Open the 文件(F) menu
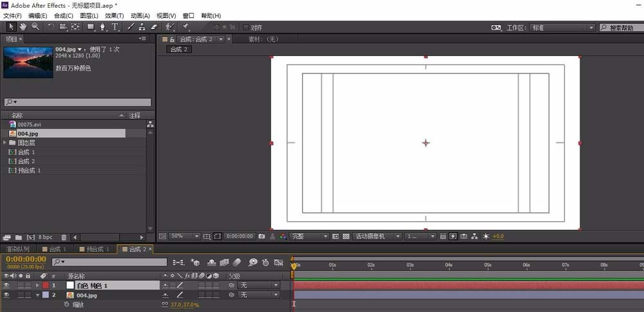 [x=12, y=15]
